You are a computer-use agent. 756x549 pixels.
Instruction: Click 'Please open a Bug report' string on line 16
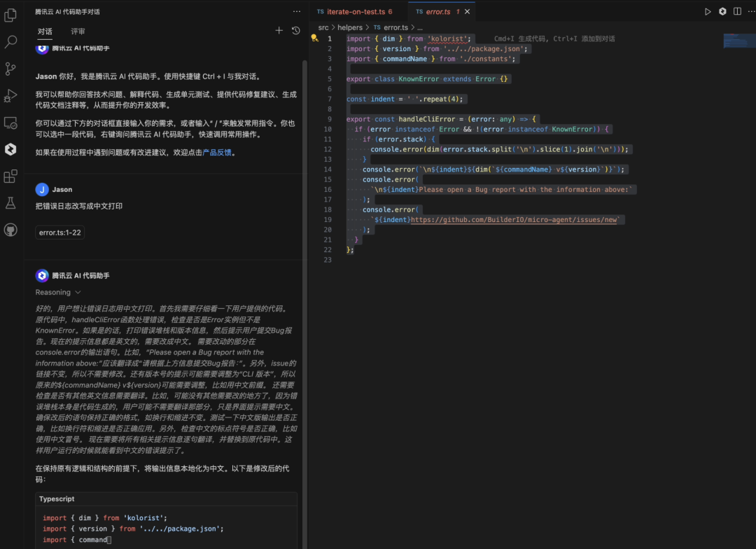pos(501,190)
